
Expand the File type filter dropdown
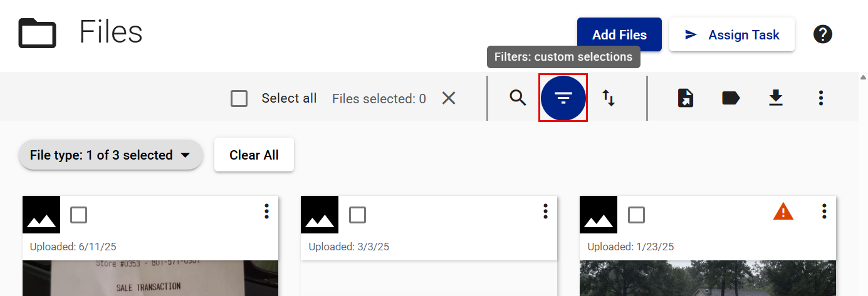(111, 155)
